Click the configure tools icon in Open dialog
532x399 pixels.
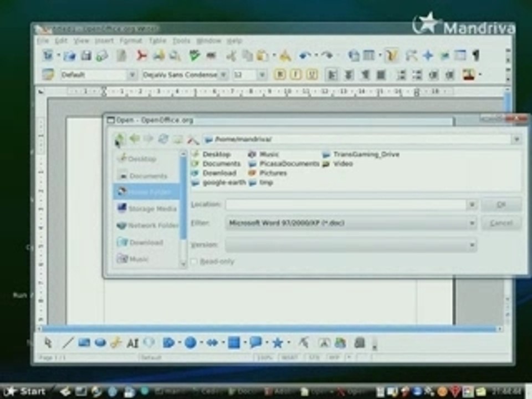[x=193, y=139]
